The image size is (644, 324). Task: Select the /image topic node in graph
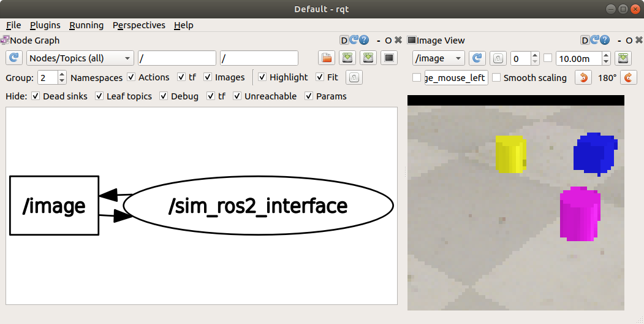coord(54,206)
